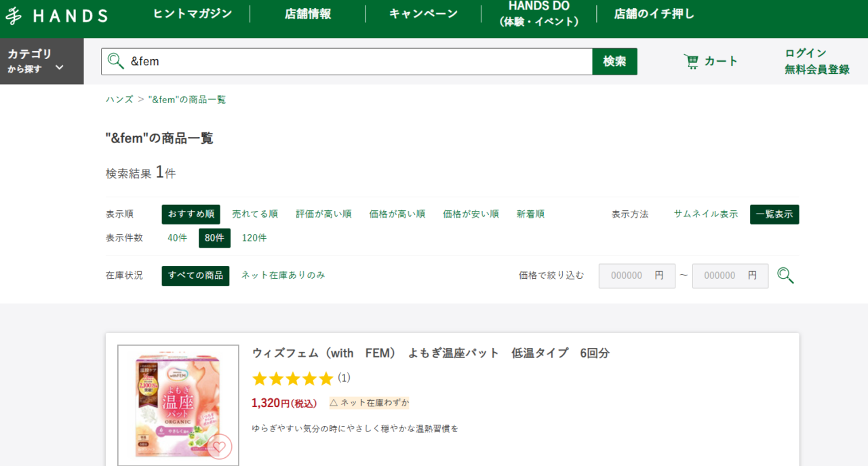Sort by 売れてる順
The image size is (868, 466).
[255, 214]
